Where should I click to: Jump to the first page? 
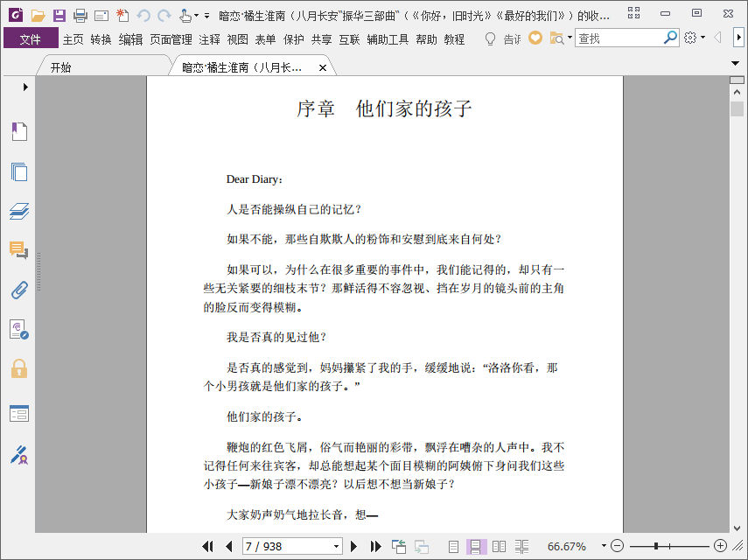(x=207, y=546)
